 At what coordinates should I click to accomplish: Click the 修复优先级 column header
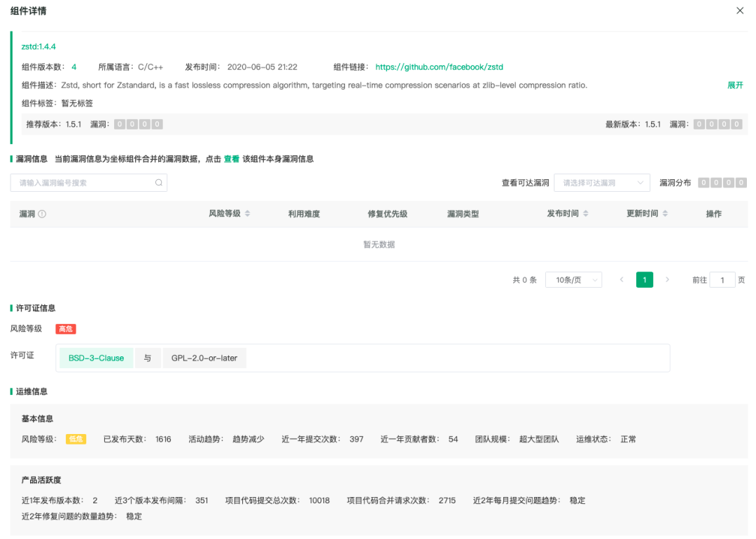pyautogui.click(x=388, y=214)
